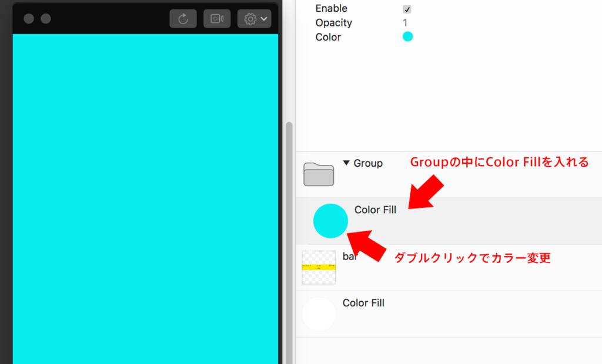Click the white Color Fill circle thumbnail
Image resolution: width=602 pixels, height=364 pixels.
[x=319, y=314]
